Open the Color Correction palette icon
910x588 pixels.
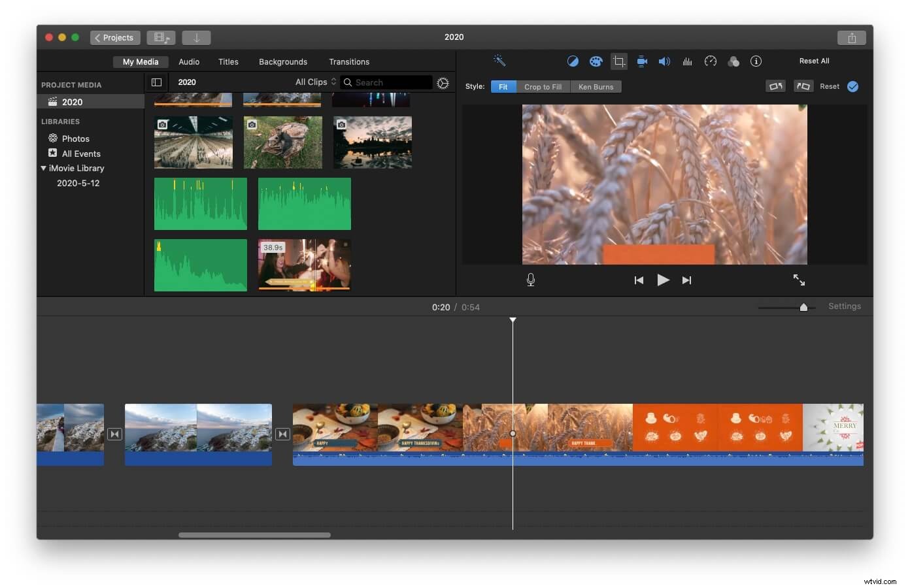coord(596,61)
